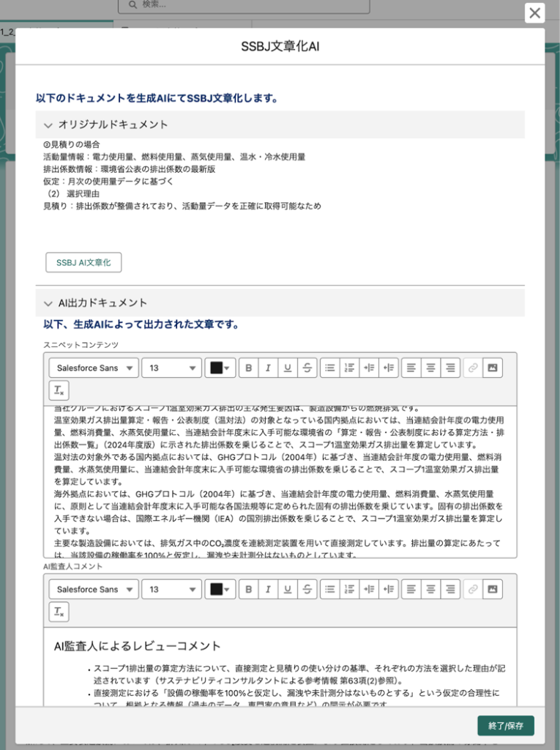
Task: Toggle Italic in スニペットコンテンツ editor
Action: click(x=268, y=368)
